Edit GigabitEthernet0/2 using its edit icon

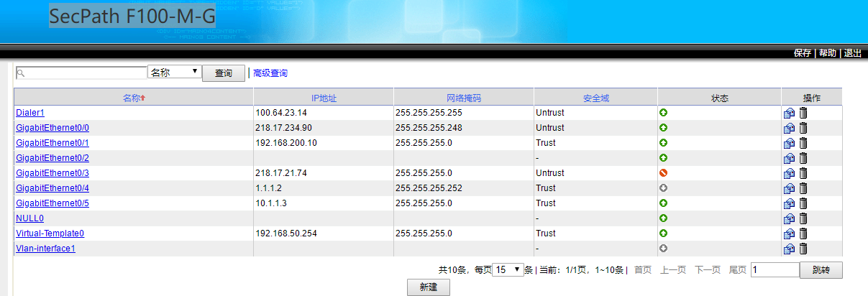[x=789, y=158]
